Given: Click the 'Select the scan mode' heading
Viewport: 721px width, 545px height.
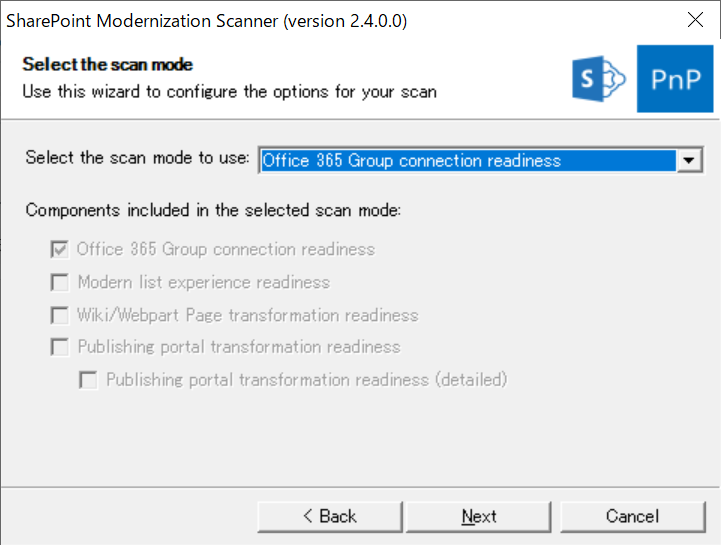Looking at the screenshot, I should pyautogui.click(x=108, y=65).
